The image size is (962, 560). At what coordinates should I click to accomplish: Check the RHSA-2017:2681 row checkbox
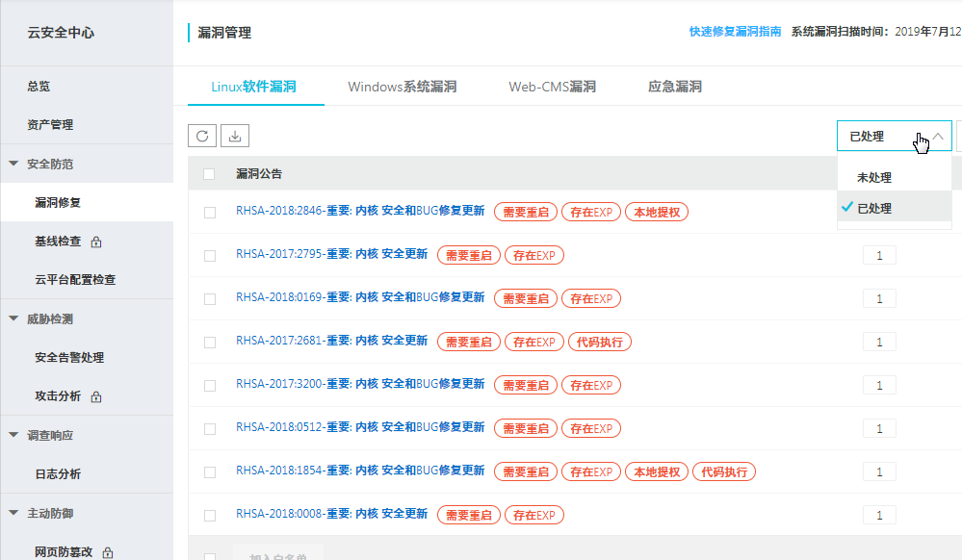pos(210,343)
